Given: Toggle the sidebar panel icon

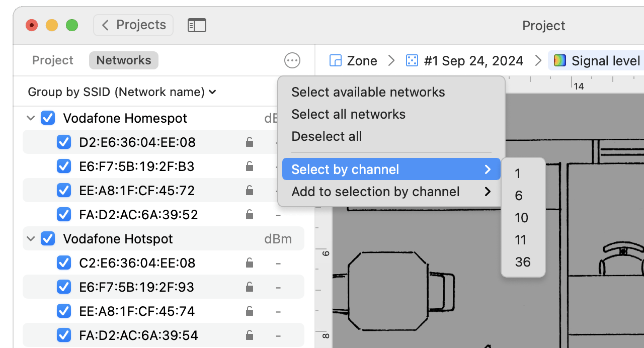Looking at the screenshot, I should click(197, 25).
